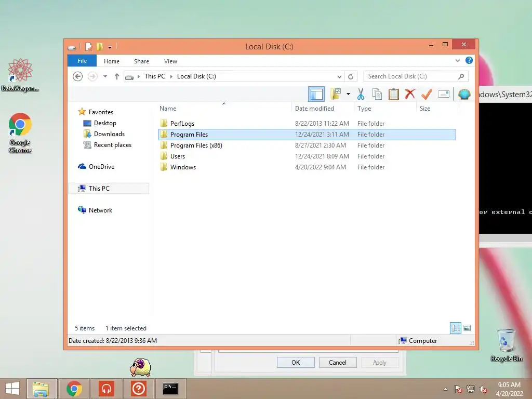Sort by the Name column header
532x399 pixels.
pos(168,109)
